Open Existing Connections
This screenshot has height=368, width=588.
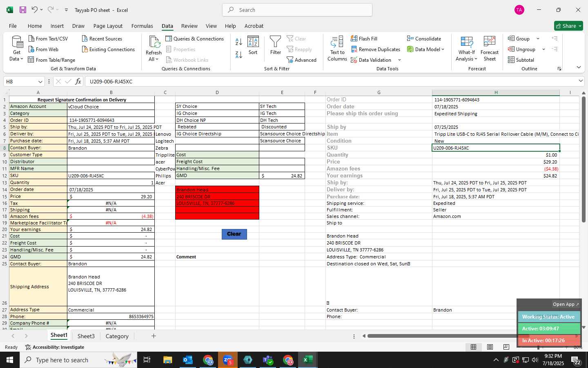pos(108,49)
